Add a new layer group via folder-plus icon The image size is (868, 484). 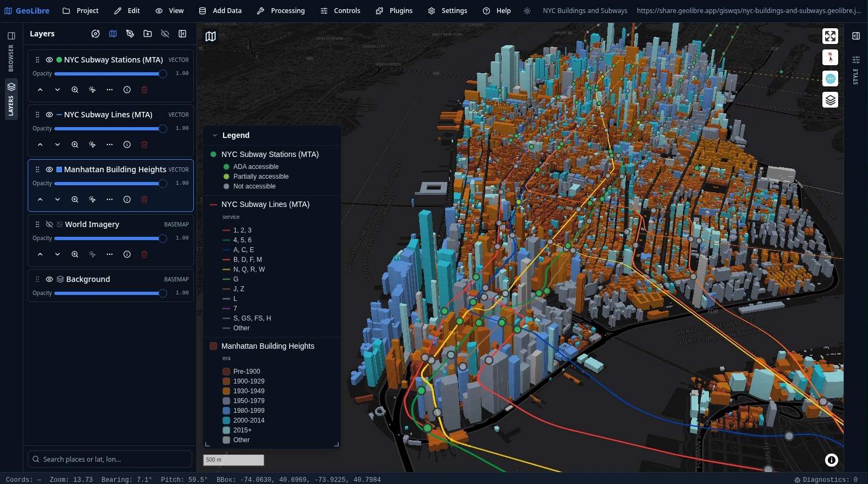coord(148,34)
